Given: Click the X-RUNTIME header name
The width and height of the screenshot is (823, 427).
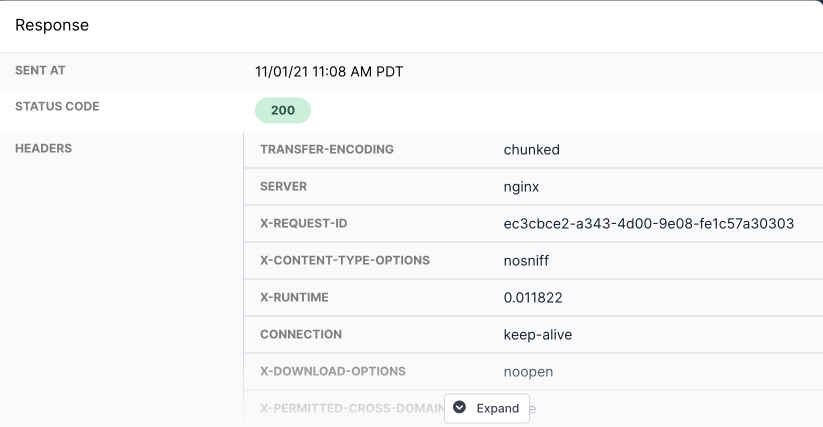Looking at the screenshot, I should click(x=294, y=297).
